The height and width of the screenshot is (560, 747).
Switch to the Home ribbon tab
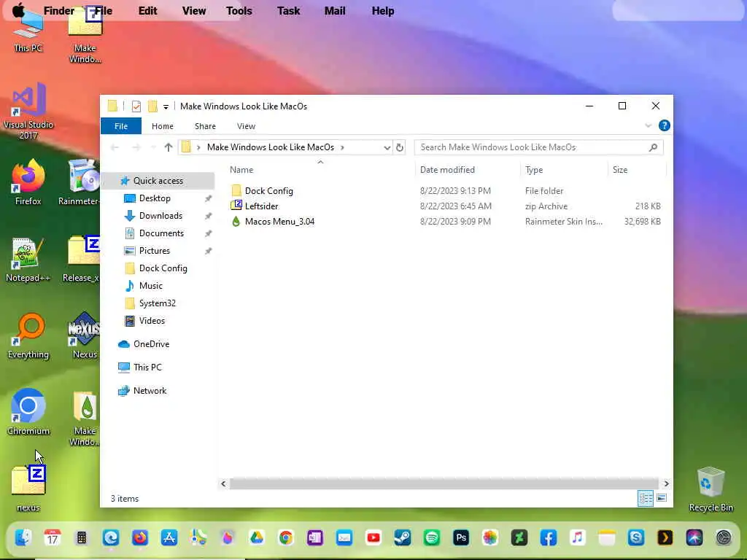point(163,126)
